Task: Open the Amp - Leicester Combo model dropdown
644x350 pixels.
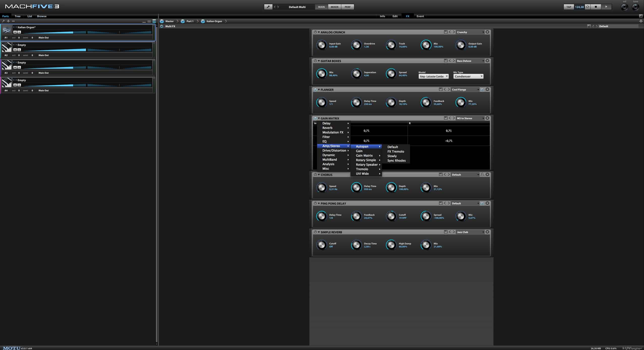Action: pyautogui.click(x=433, y=76)
